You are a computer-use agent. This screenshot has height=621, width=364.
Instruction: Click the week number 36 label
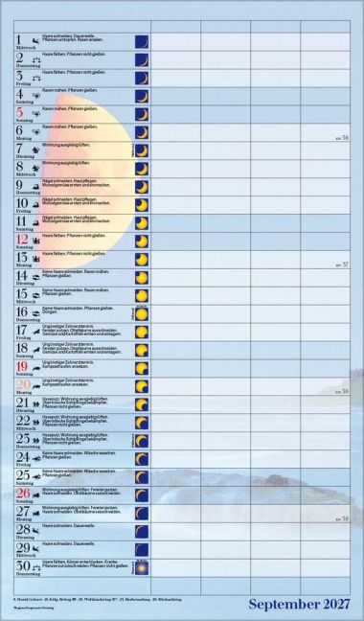(342, 138)
